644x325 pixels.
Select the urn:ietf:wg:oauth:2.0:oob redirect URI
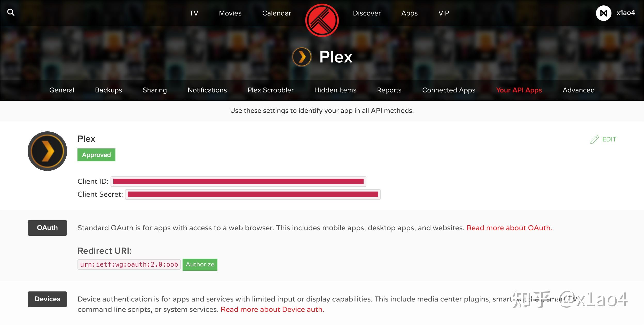[x=129, y=264]
